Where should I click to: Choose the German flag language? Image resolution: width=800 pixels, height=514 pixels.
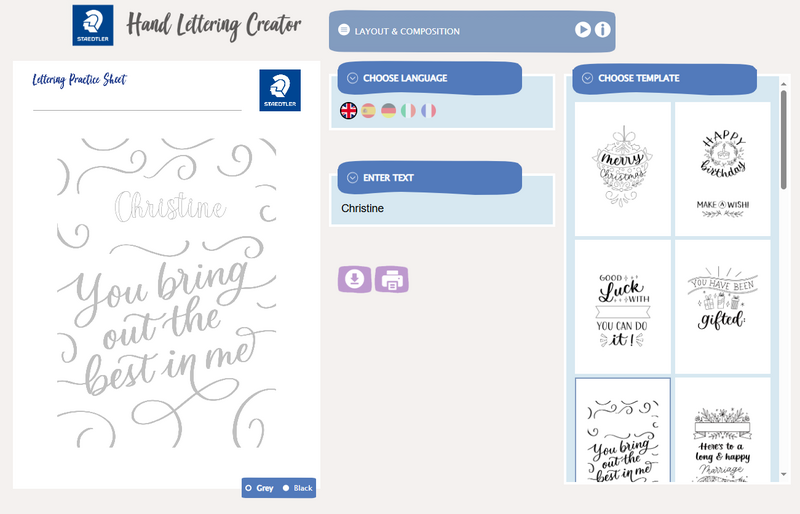388,110
